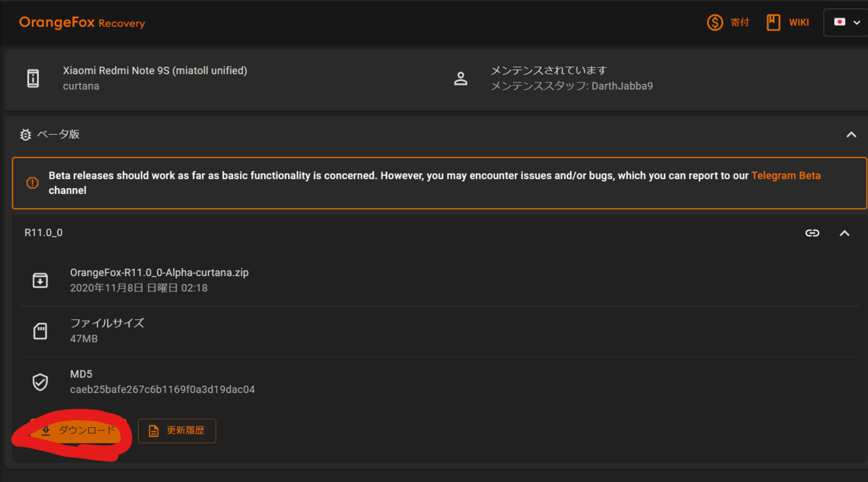Open the Telegram Beta channel link

[786, 175]
